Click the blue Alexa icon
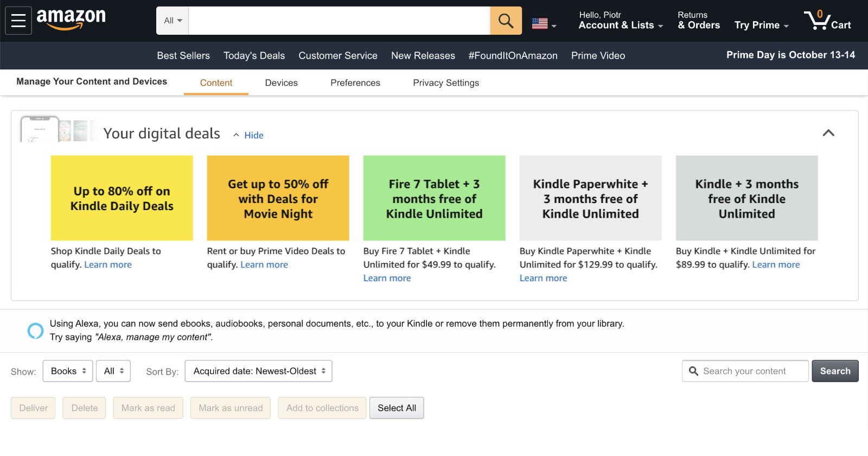Screen dimensions: 868x456 pyautogui.click(x=34, y=330)
